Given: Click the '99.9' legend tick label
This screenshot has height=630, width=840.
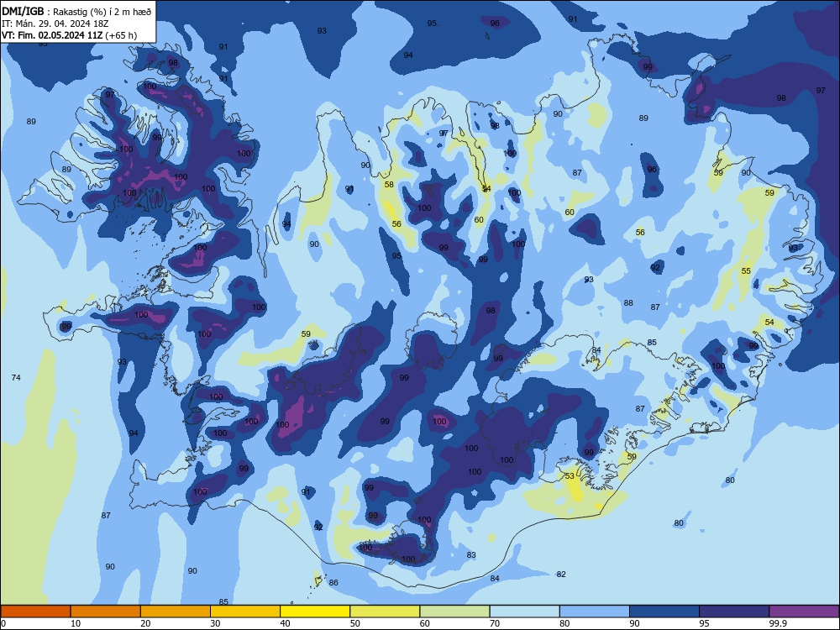Looking at the screenshot, I should (x=778, y=623).
